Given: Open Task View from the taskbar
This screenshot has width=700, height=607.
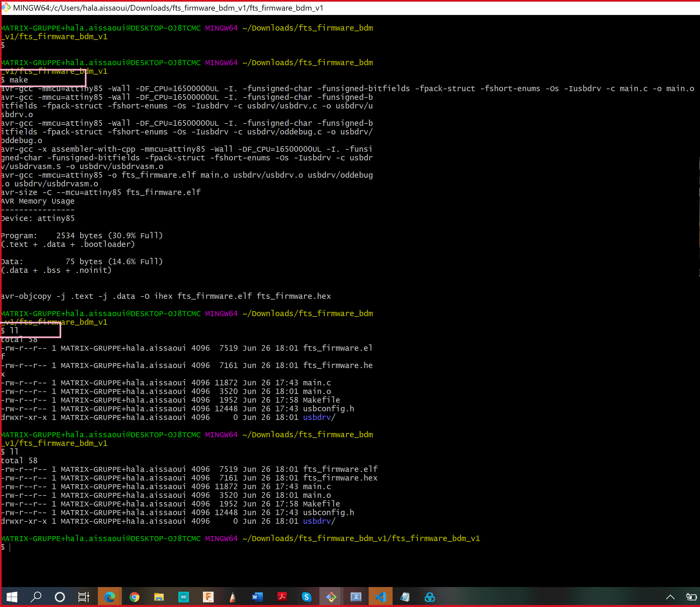Looking at the screenshot, I should (x=84, y=597).
